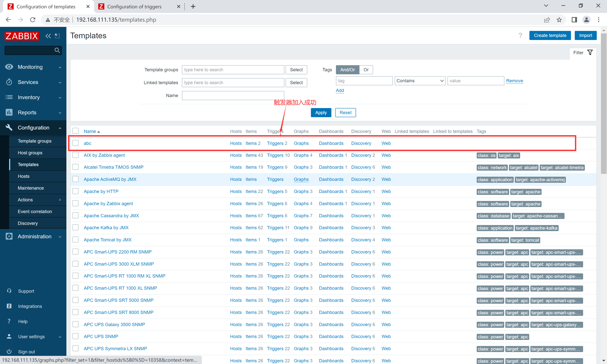Viewport: 607px width, 364px height.
Task: Click the sidebar search magnifier icon
Action: 57,50
